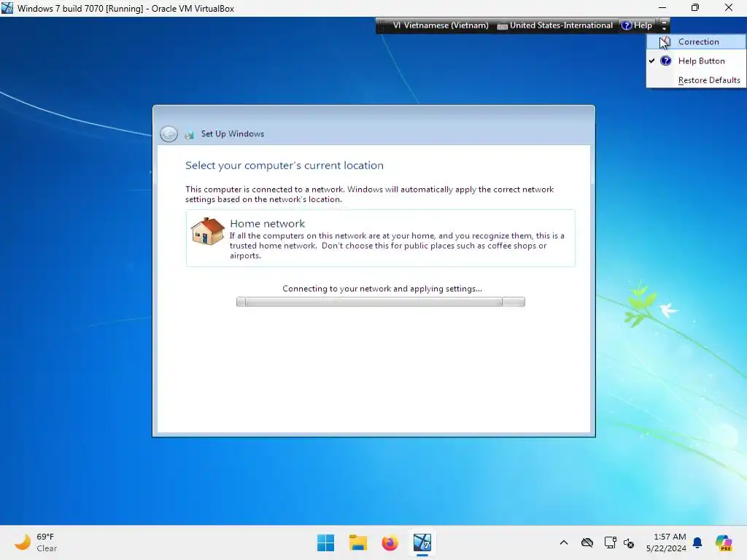Click the keyboard icon next to United States-International
This screenshot has height=560, width=747.
click(x=502, y=26)
